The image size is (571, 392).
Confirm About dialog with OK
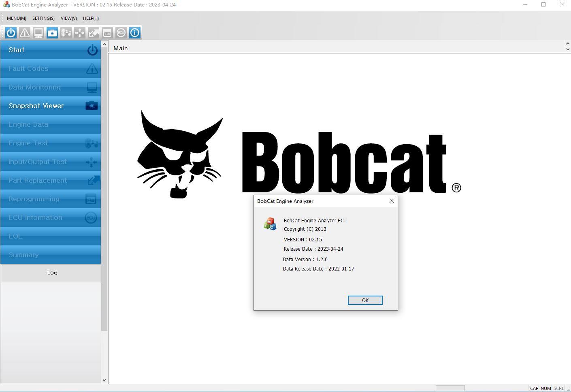365,300
